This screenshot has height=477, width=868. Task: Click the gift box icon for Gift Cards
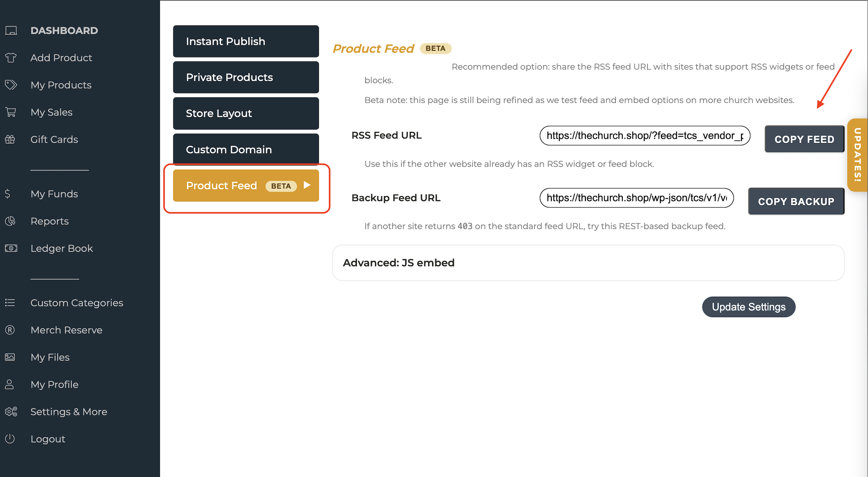point(10,139)
